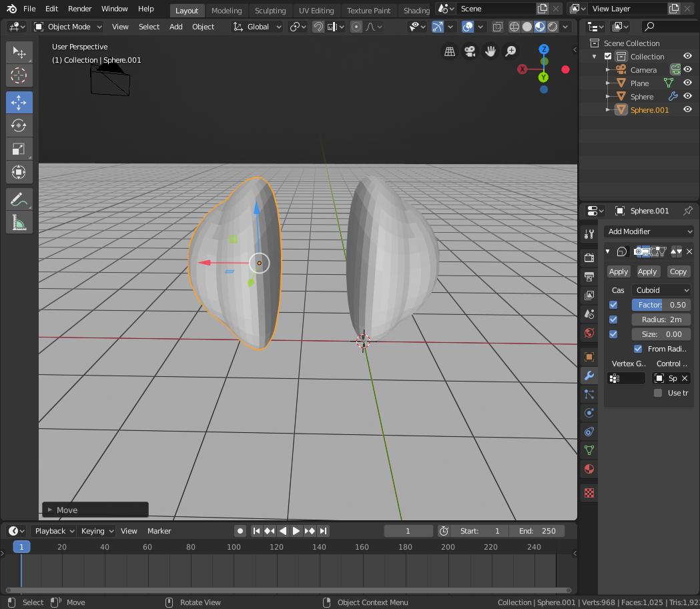Click the Copy modifier button
700x609 pixels.
pyautogui.click(x=678, y=271)
